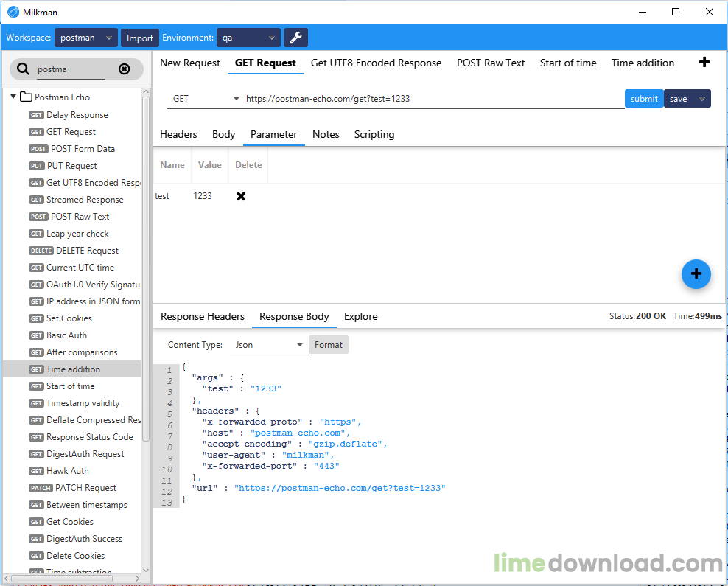Open the Workspace dropdown showing postman
The image size is (728, 586).
click(x=86, y=38)
